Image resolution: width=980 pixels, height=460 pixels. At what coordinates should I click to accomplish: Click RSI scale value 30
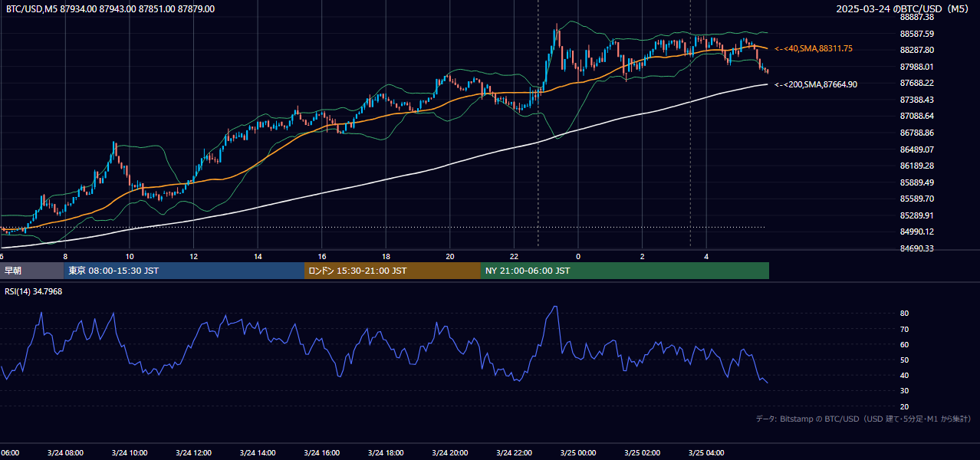click(905, 390)
